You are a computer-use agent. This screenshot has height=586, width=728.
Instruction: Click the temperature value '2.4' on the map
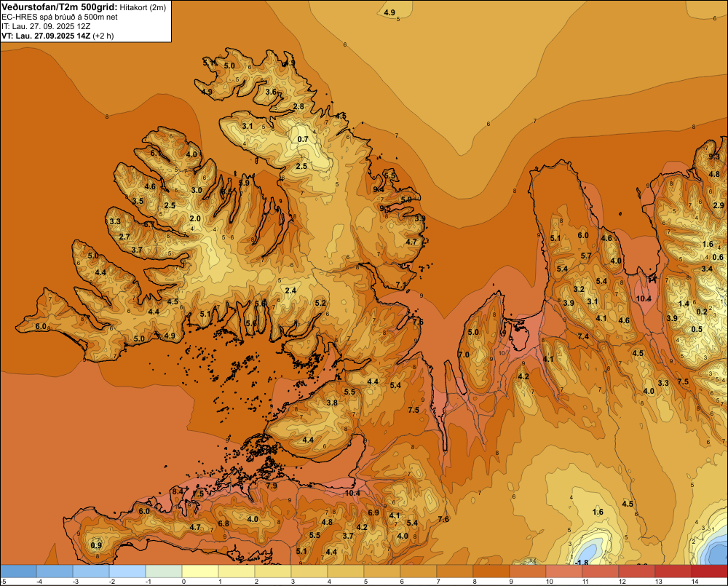tap(290, 290)
